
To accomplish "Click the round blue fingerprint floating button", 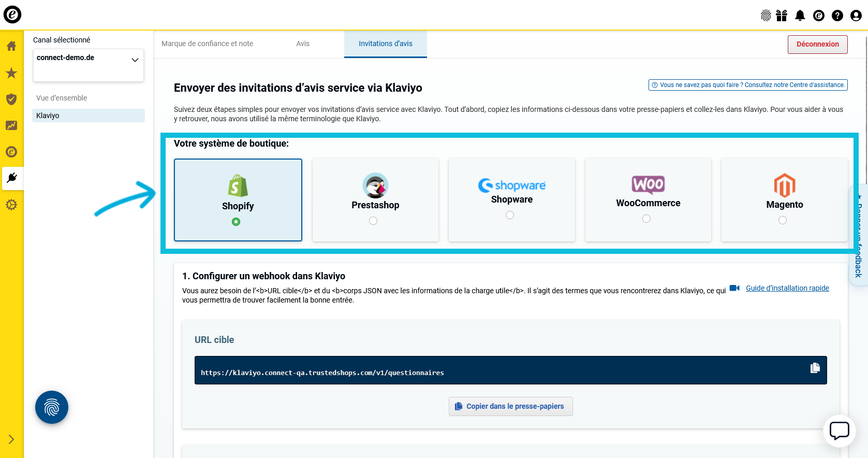I will click(52, 407).
